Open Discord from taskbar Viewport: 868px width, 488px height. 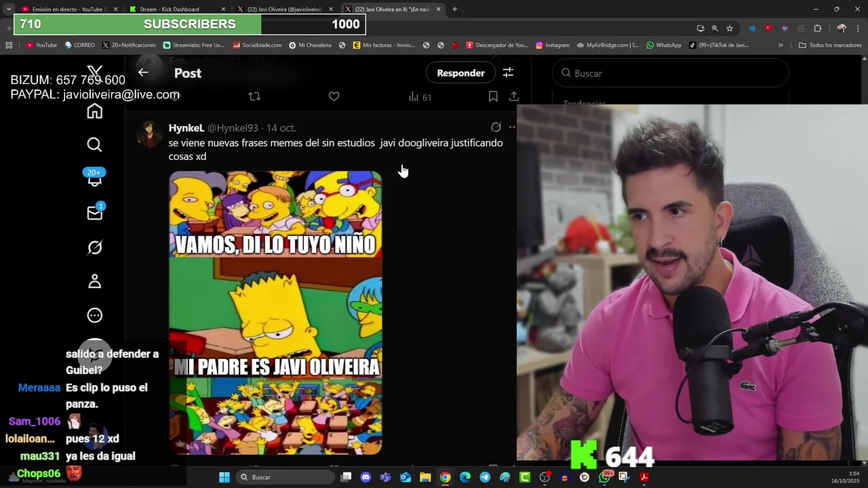(366, 477)
